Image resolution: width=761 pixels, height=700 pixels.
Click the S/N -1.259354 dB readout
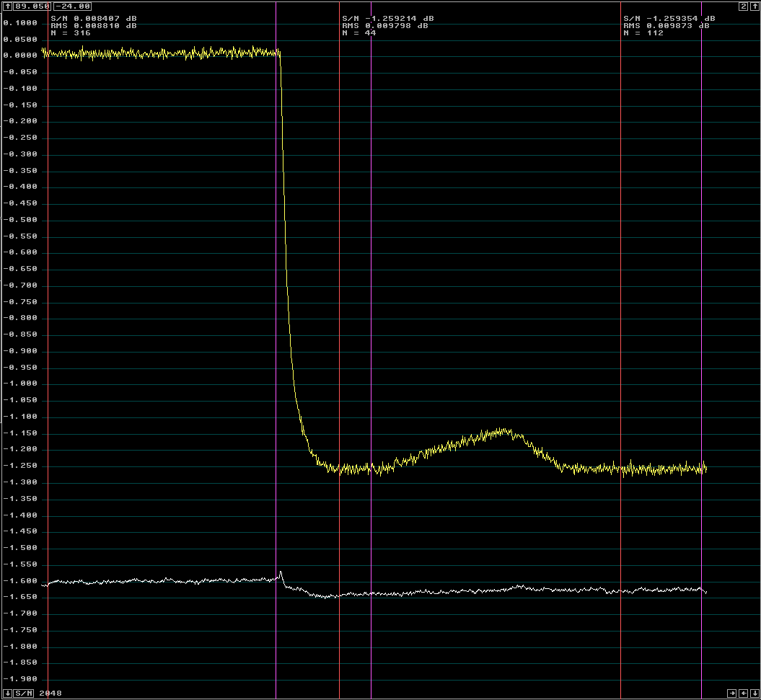click(x=669, y=19)
